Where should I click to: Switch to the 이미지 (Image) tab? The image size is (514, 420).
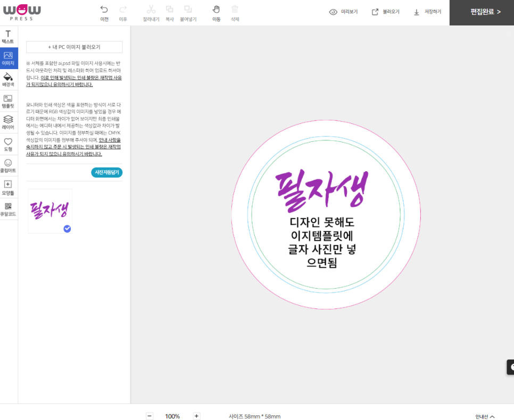(x=8, y=58)
